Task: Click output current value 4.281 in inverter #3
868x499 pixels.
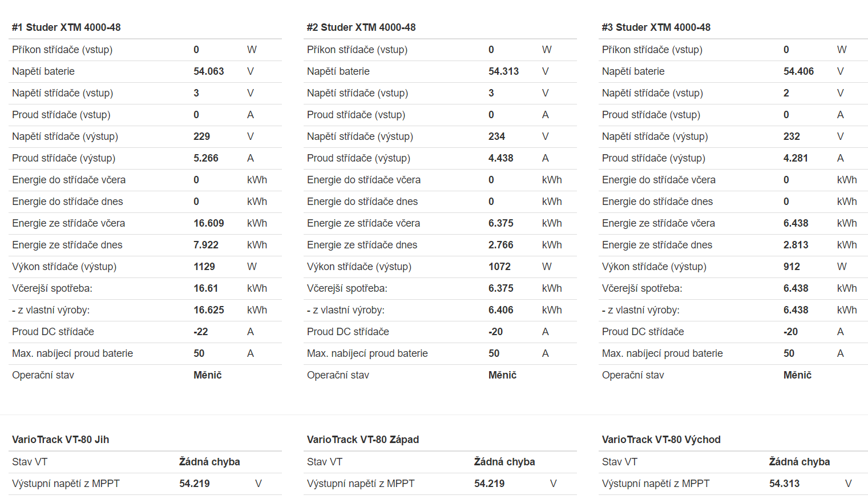Action: [796, 158]
